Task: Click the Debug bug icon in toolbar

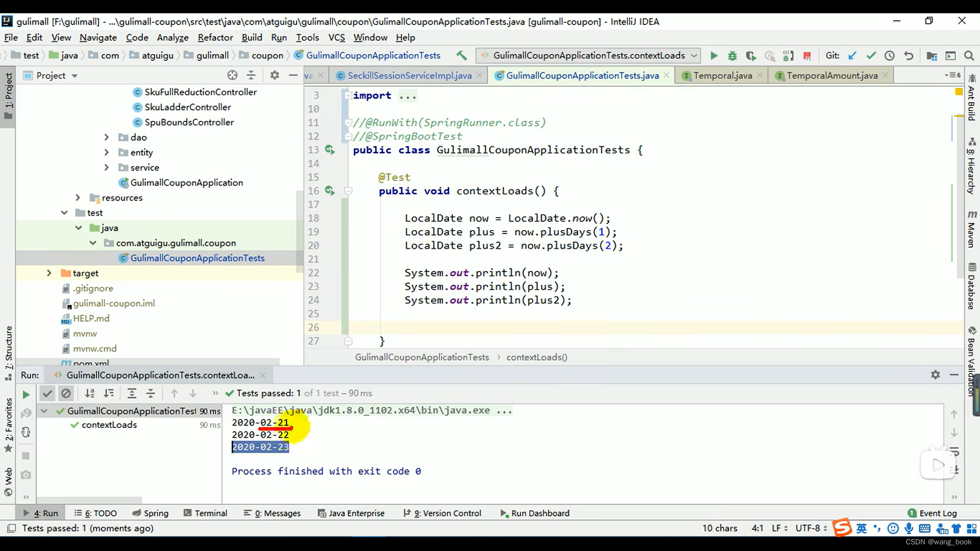Action: tap(732, 56)
